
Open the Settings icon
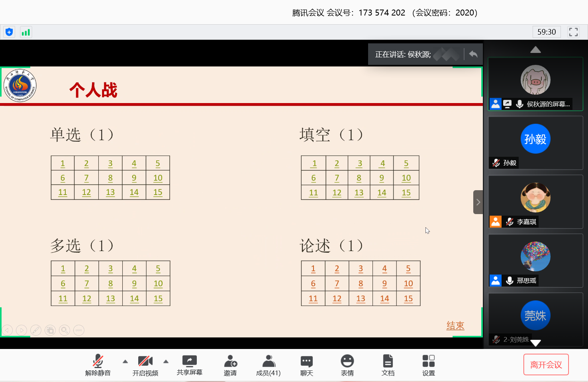(x=428, y=365)
